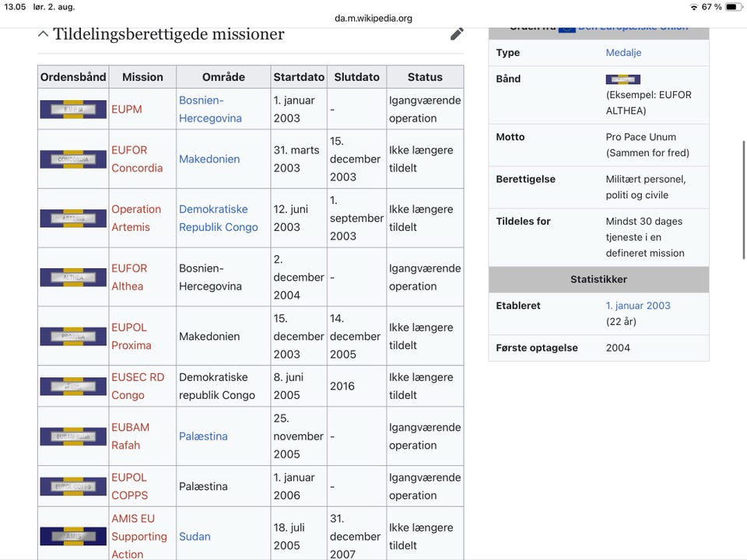Screen dimensions: 747x560
Task: Open the EUPM ribbon image
Action: [x=73, y=109]
